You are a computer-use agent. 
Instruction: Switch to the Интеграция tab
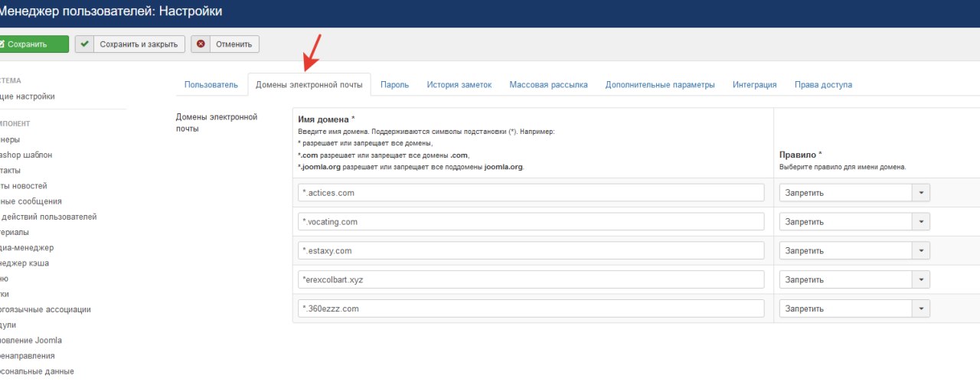pyautogui.click(x=755, y=85)
